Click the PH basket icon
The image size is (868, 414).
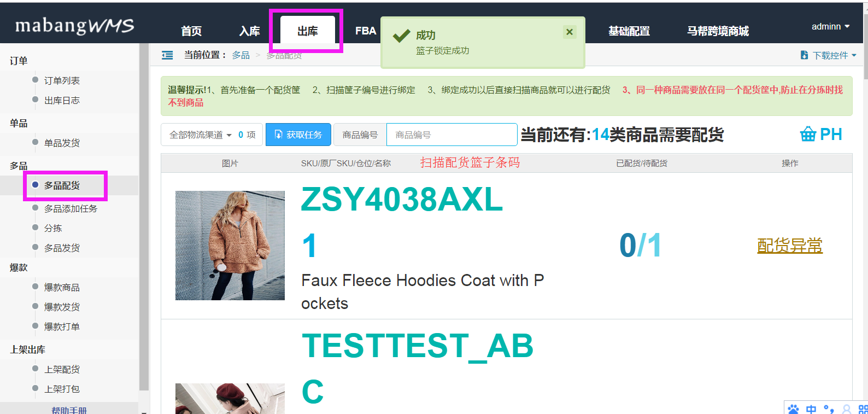coord(808,134)
